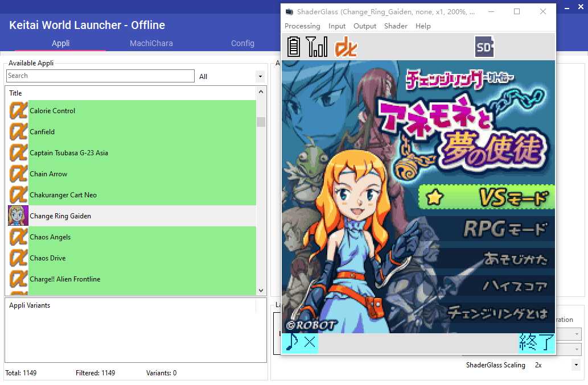588x385 pixels.
Task: Open the Output menu in ShaderGlass
Action: point(365,26)
